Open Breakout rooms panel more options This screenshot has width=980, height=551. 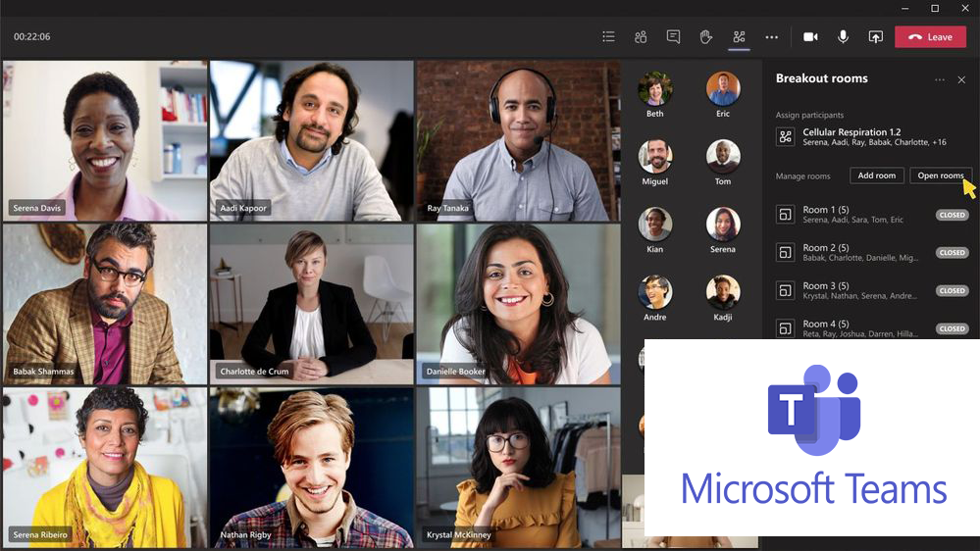pos(940,80)
